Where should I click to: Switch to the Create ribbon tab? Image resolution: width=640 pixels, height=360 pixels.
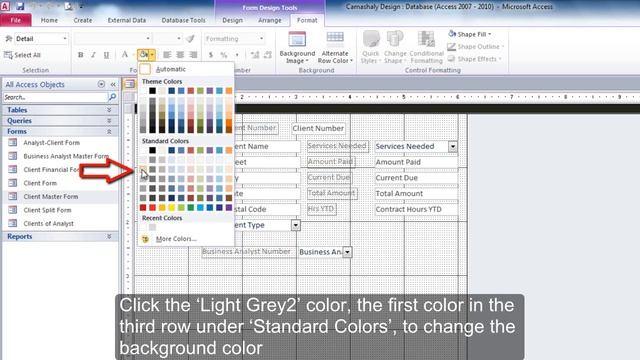[x=83, y=20]
